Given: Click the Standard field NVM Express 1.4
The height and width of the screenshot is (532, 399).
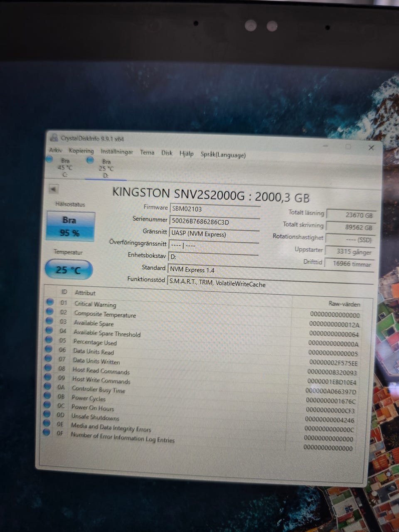Looking at the screenshot, I should click(x=270, y=271).
